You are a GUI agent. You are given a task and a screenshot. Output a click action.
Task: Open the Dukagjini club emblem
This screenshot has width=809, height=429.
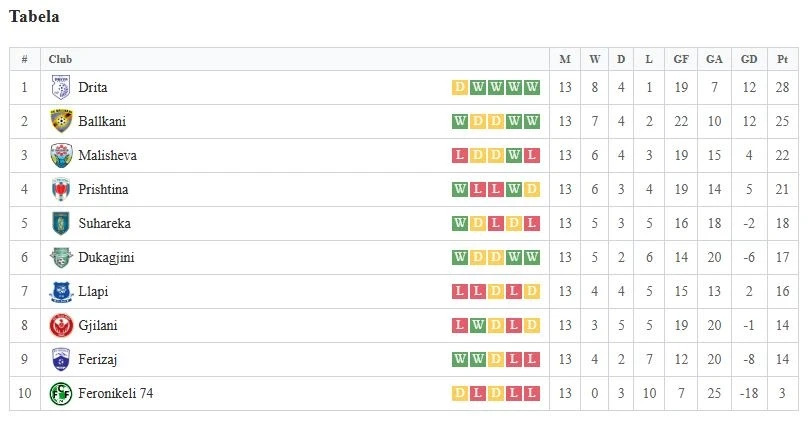[x=61, y=258]
